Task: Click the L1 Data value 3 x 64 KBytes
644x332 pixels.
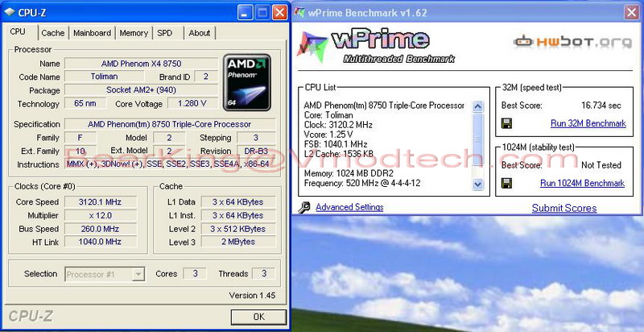Action: tap(238, 201)
